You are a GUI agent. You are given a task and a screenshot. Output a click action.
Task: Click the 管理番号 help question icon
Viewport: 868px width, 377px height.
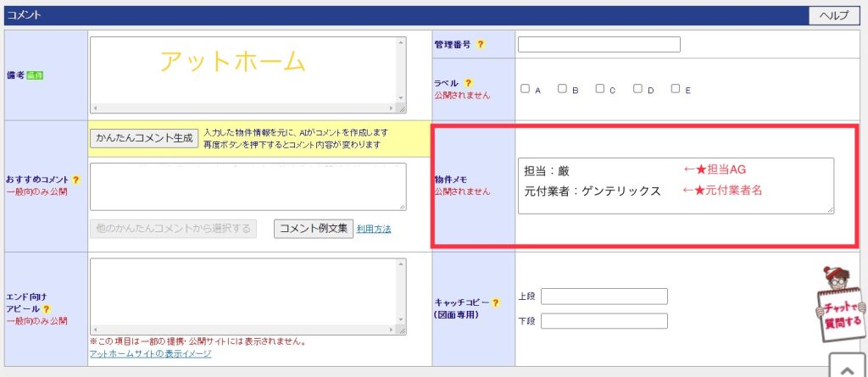tap(481, 45)
